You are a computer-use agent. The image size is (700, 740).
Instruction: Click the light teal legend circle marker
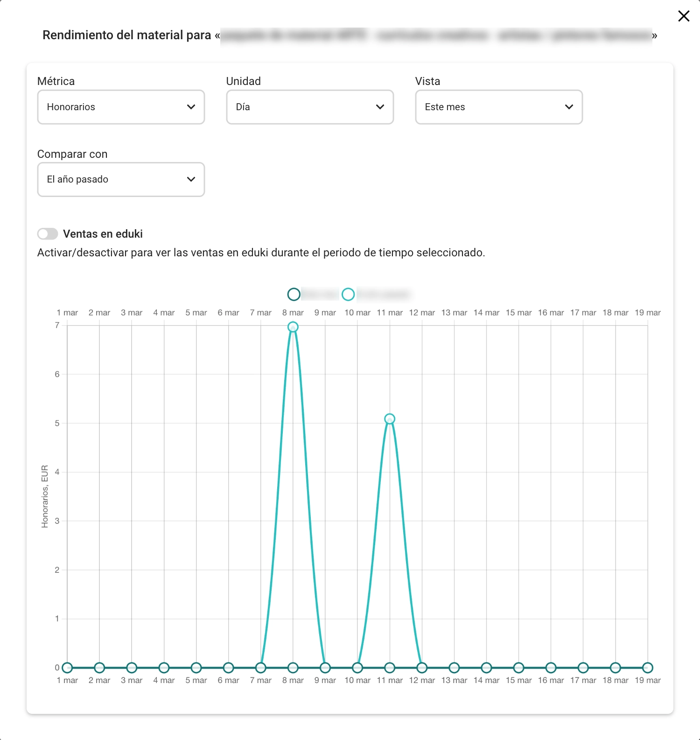348,294
